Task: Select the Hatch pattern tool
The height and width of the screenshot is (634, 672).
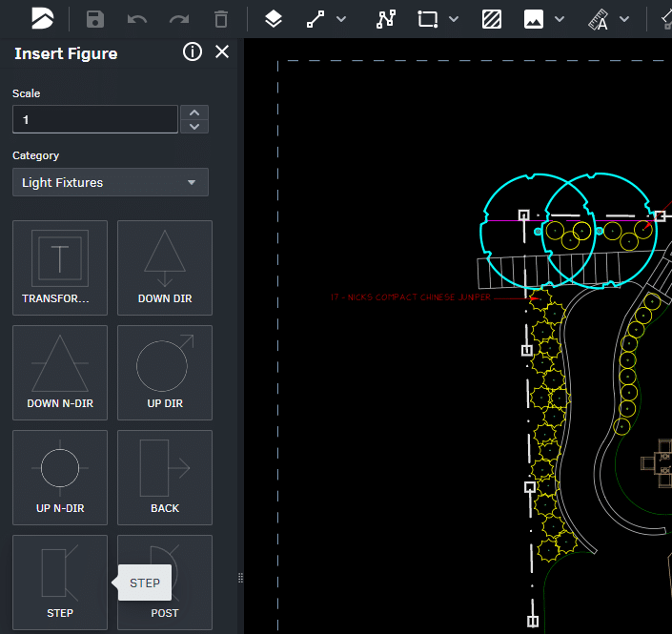Action: 492,19
